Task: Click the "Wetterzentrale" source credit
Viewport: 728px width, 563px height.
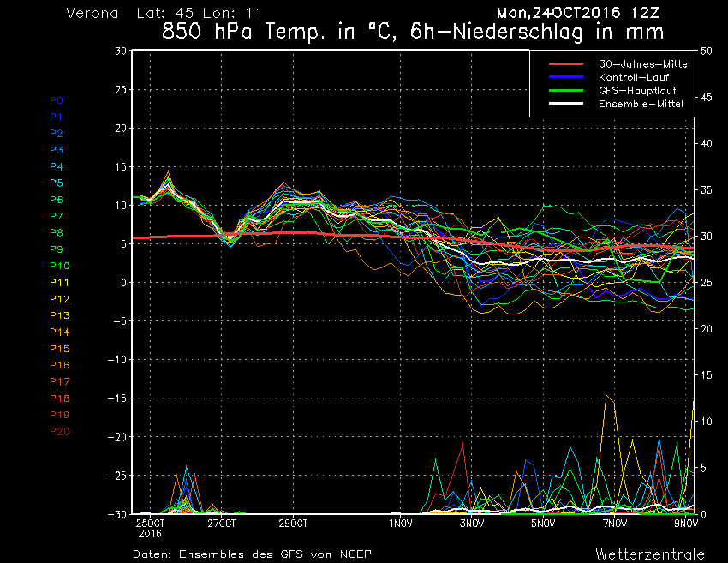Action: [x=650, y=554]
